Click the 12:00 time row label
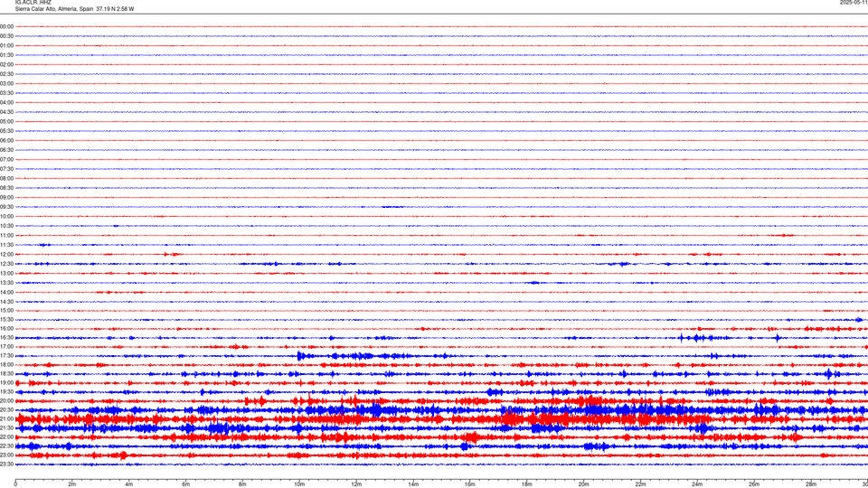The width and height of the screenshot is (868, 488). point(6,255)
